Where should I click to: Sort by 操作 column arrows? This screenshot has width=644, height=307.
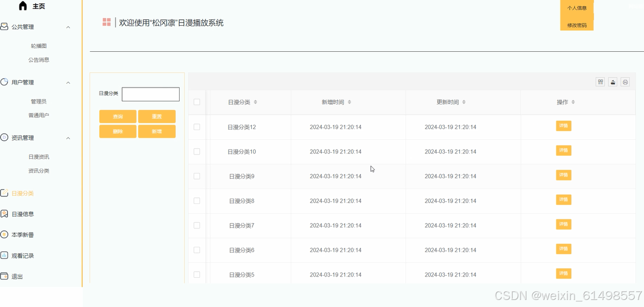click(573, 102)
